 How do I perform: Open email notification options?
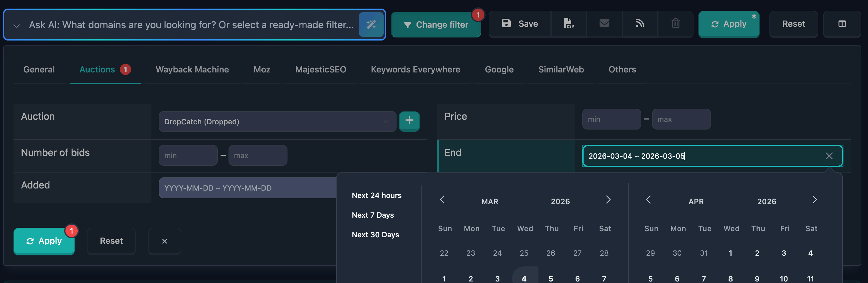604,24
